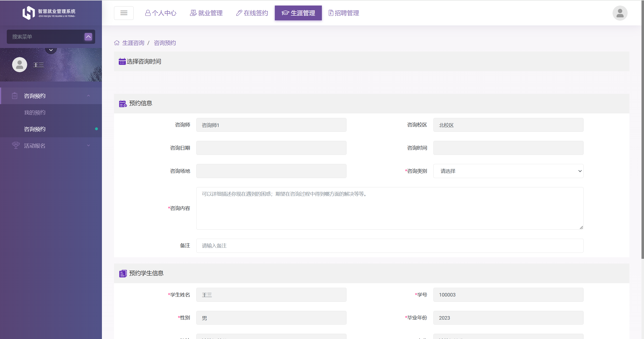Viewport: 644px width, 339px height.
Task: Switch to the 在线签约 tab
Action: 252,13
